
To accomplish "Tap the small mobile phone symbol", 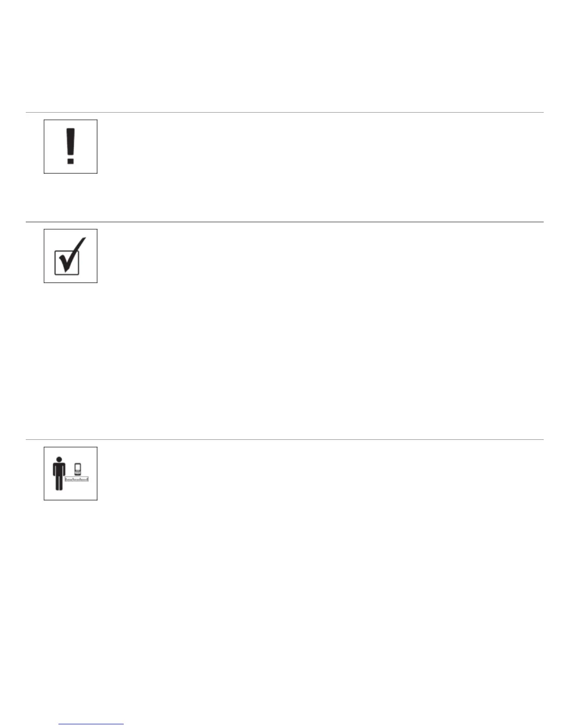I will pos(78,469).
